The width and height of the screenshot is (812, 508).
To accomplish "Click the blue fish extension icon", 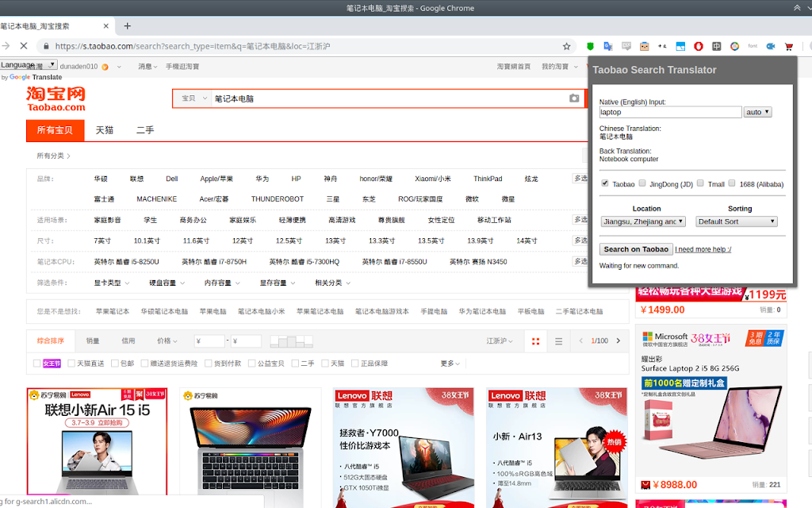I will point(771,46).
